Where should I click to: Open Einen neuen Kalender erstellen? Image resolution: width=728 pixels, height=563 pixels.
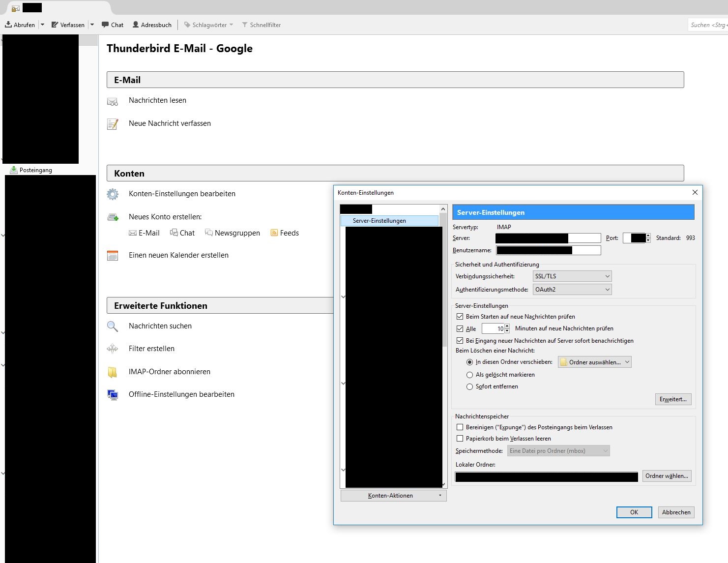point(178,255)
